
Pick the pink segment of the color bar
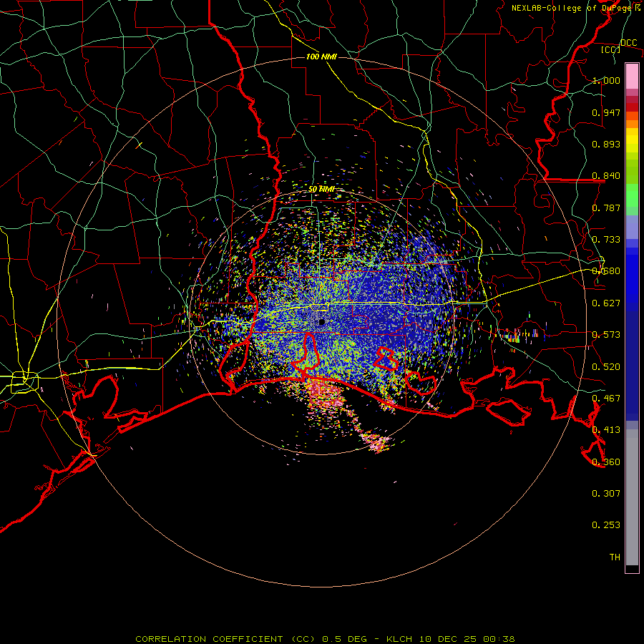click(x=632, y=76)
